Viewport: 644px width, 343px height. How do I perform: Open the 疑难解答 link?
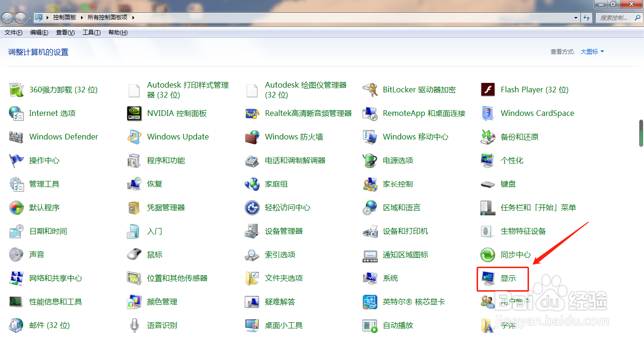tap(280, 302)
